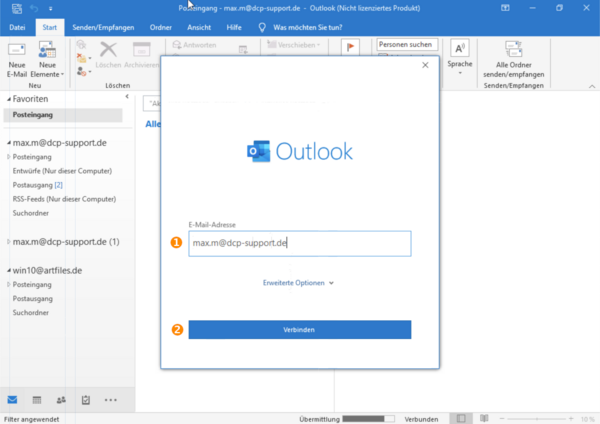This screenshot has height=424, width=600.
Task: Open the Datei tab
Action: 17,28
